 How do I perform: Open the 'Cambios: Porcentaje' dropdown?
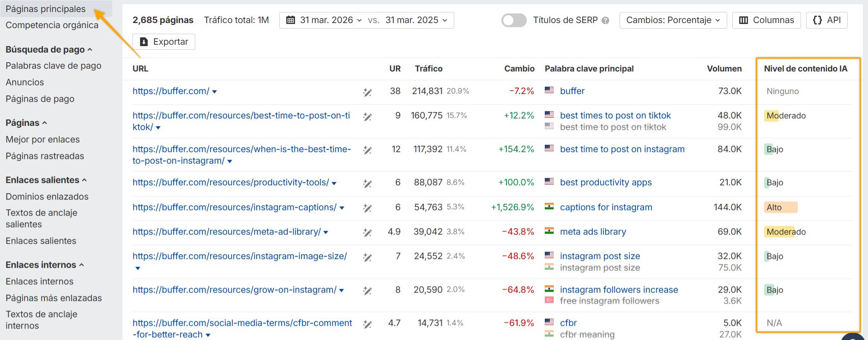(673, 20)
